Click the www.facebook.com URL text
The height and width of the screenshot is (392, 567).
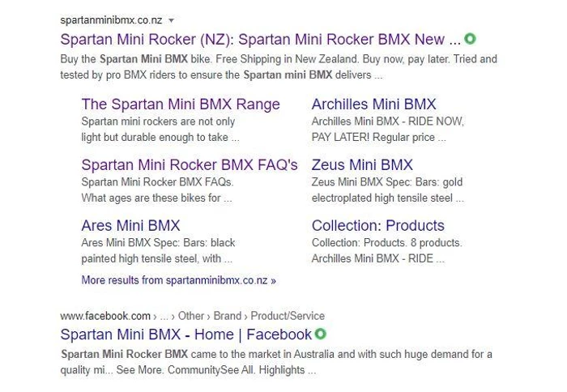pos(105,316)
